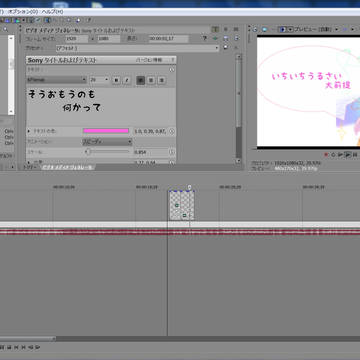This screenshot has width=360, height=360.
Task: Open プレビュー (自動) quality dropdown
Action: pyautogui.click(x=315, y=29)
